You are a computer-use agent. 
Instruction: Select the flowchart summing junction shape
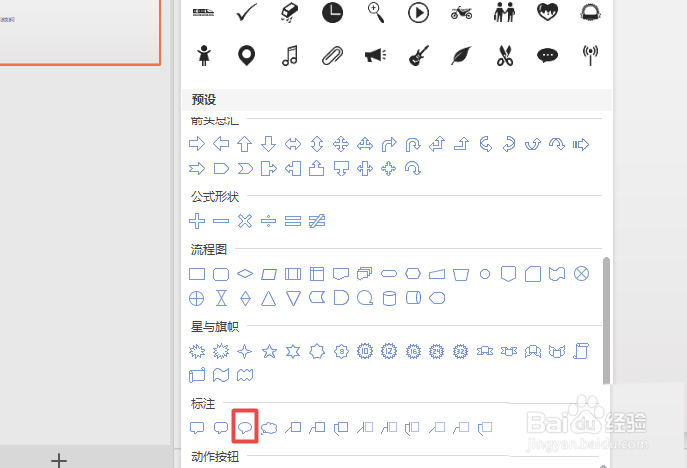[x=581, y=273]
